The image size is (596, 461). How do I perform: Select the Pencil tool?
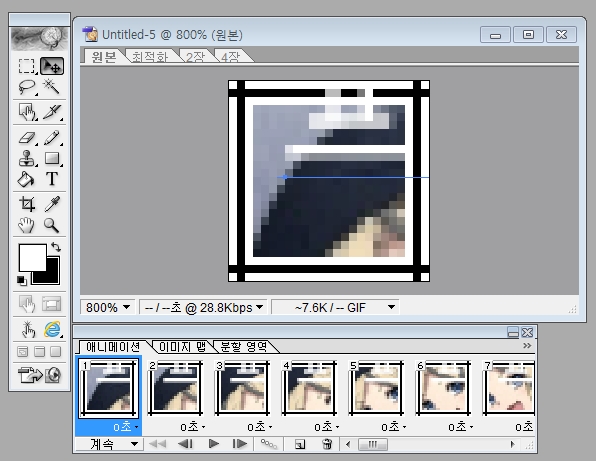pyautogui.click(x=52, y=137)
